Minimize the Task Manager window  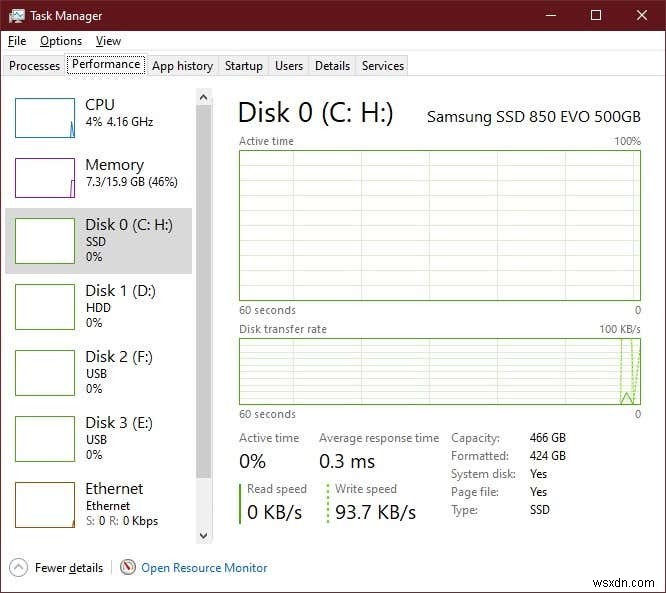[551, 15]
